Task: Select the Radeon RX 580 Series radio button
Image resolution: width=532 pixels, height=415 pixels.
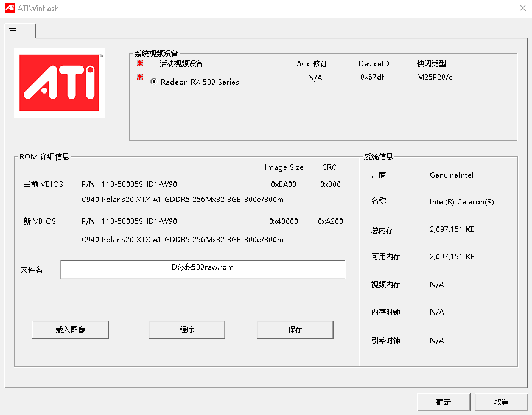Action: coord(154,82)
